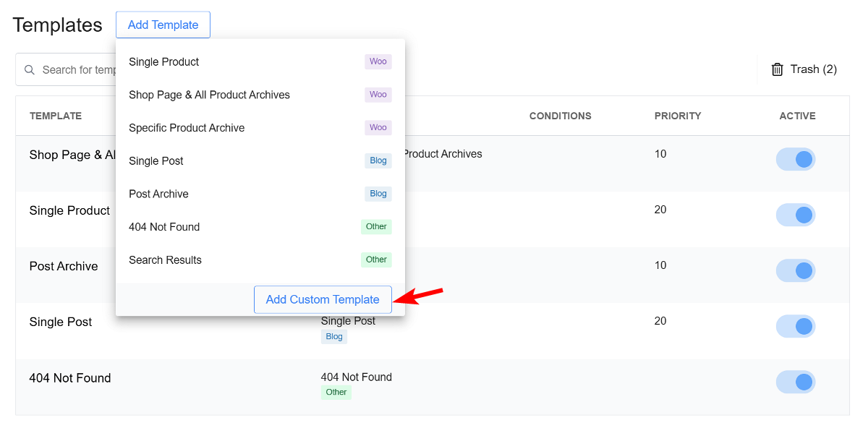Click the Woo badge on Specific Product Archive
The image size is (868, 428).
pos(378,127)
